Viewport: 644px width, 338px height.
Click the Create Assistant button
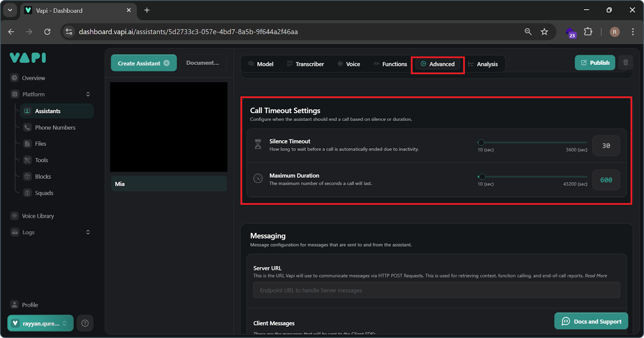coord(144,63)
